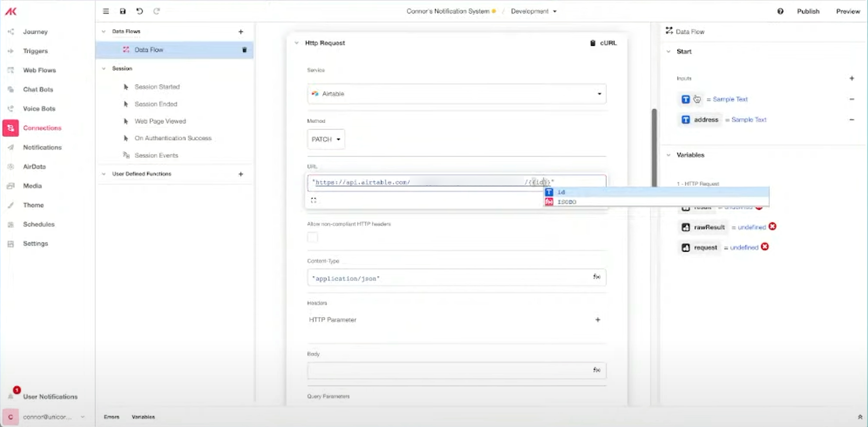Open the PATCH method dropdown

coord(326,139)
